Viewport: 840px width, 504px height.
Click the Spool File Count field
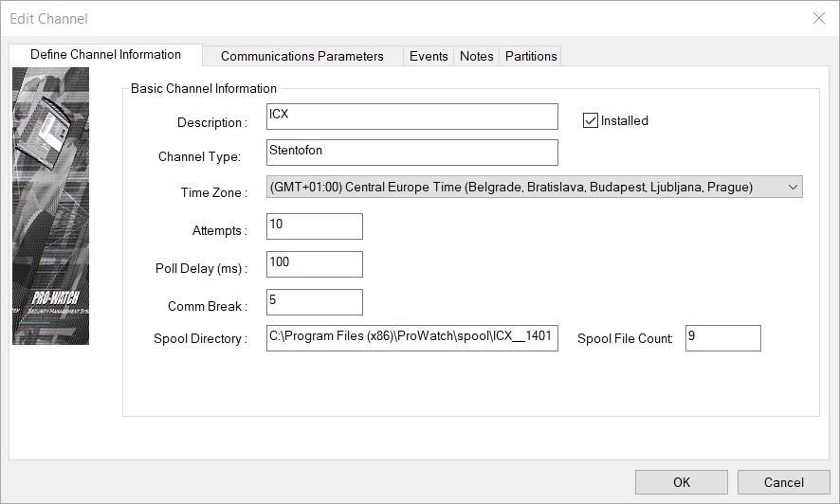(x=722, y=338)
